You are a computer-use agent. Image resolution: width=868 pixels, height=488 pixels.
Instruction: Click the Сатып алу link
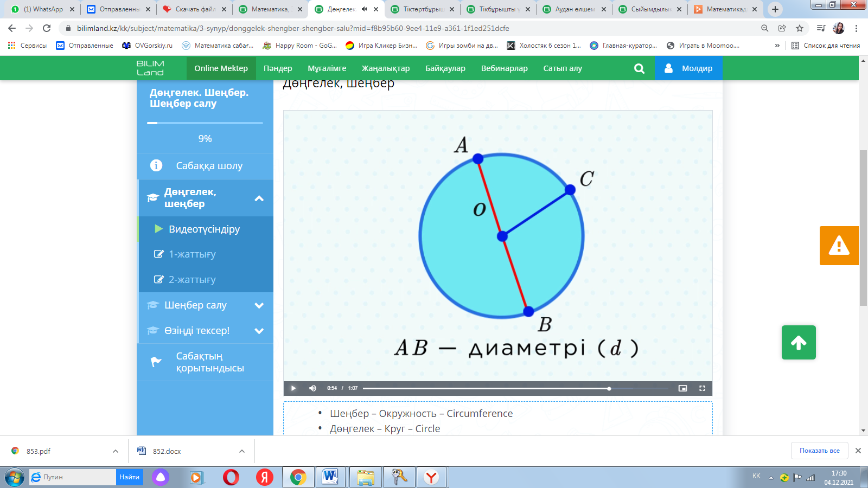click(563, 68)
